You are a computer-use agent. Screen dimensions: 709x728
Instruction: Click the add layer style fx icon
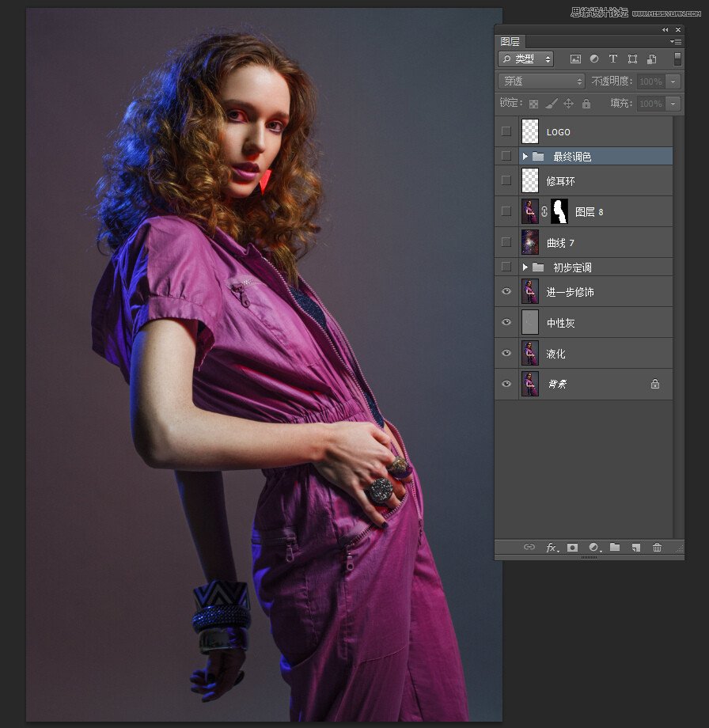tap(551, 548)
